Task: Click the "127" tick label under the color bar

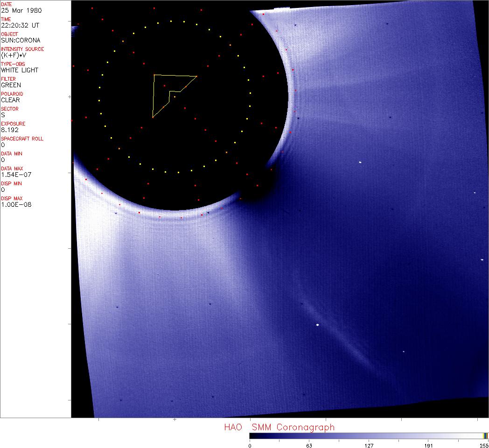Action: pyautogui.click(x=369, y=445)
